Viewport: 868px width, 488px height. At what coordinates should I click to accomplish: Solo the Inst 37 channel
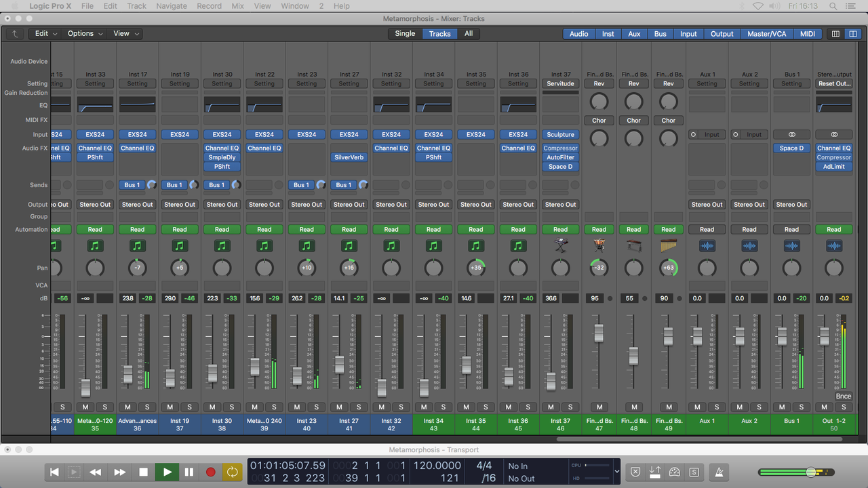(x=570, y=407)
